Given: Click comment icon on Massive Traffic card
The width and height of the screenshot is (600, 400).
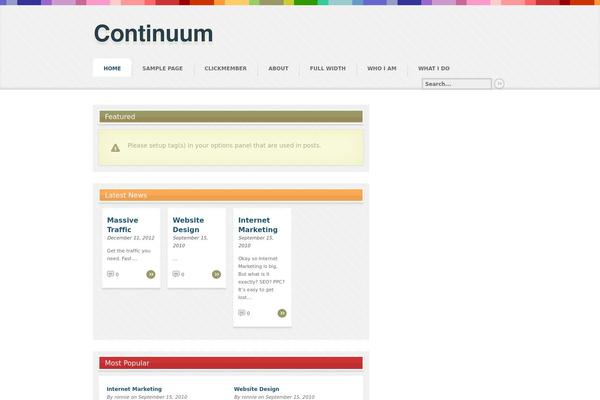Looking at the screenshot, I should (x=110, y=274).
